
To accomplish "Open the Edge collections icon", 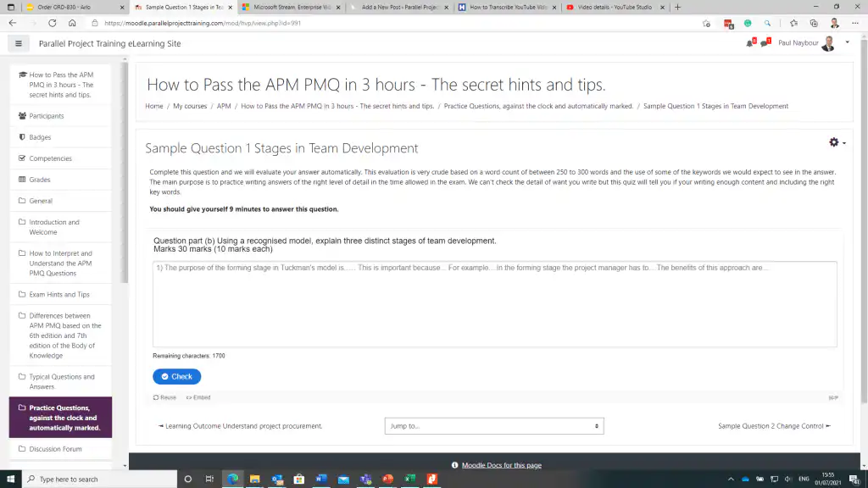I will pyautogui.click(x=814, y=23).
